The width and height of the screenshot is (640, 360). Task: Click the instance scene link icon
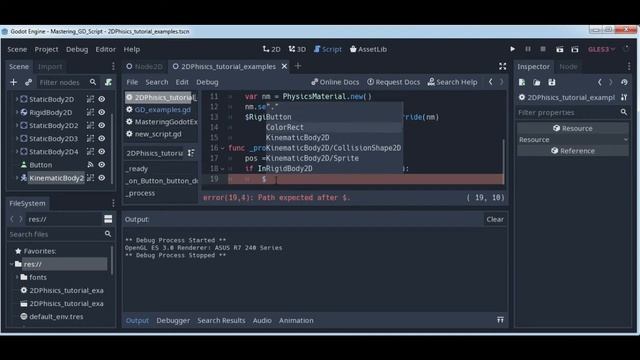click(x=28, y=82)
